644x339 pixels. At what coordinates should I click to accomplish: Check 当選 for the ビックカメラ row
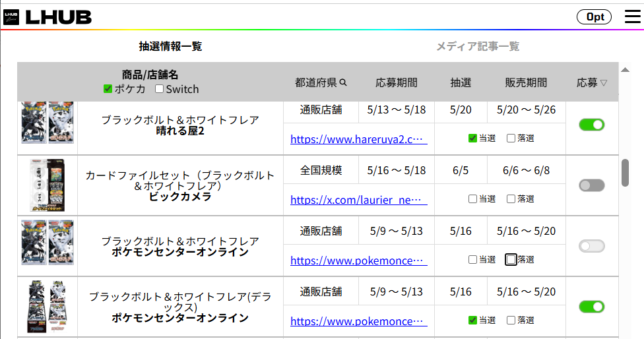coord(472,199)
